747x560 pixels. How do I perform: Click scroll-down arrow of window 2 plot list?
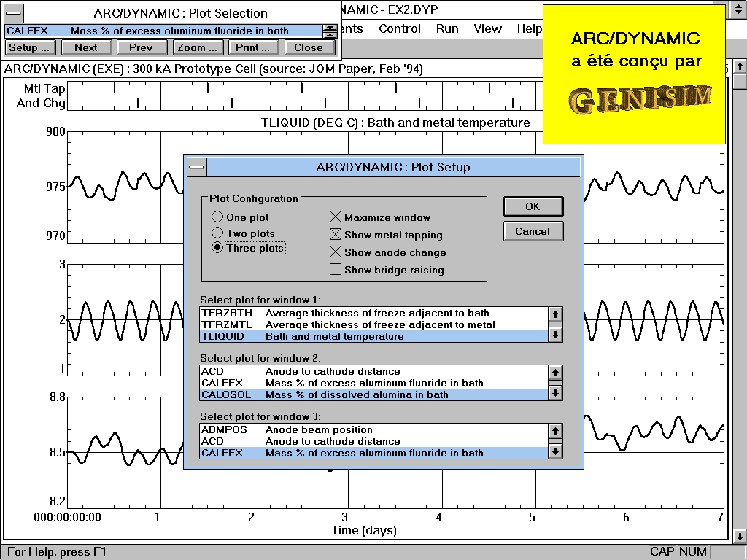point(555,393)
